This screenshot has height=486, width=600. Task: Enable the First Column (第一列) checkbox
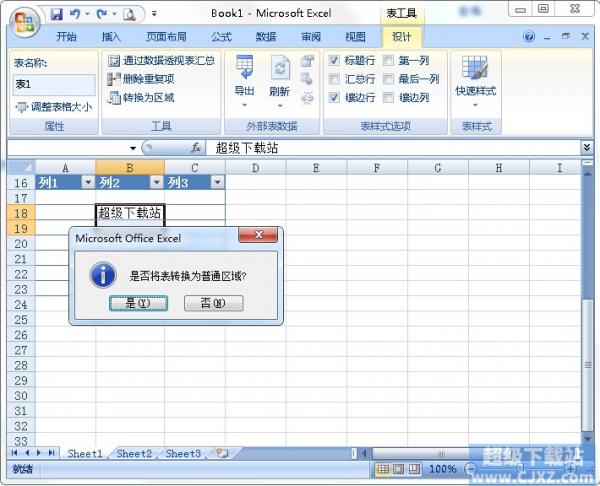tap(388, 61)
